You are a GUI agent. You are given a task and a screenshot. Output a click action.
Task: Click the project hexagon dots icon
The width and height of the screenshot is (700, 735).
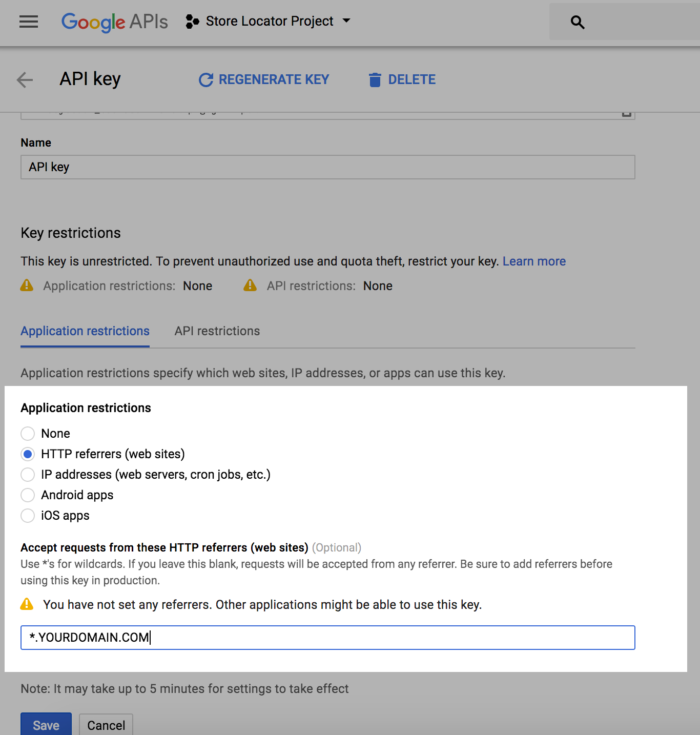[192, 22]
